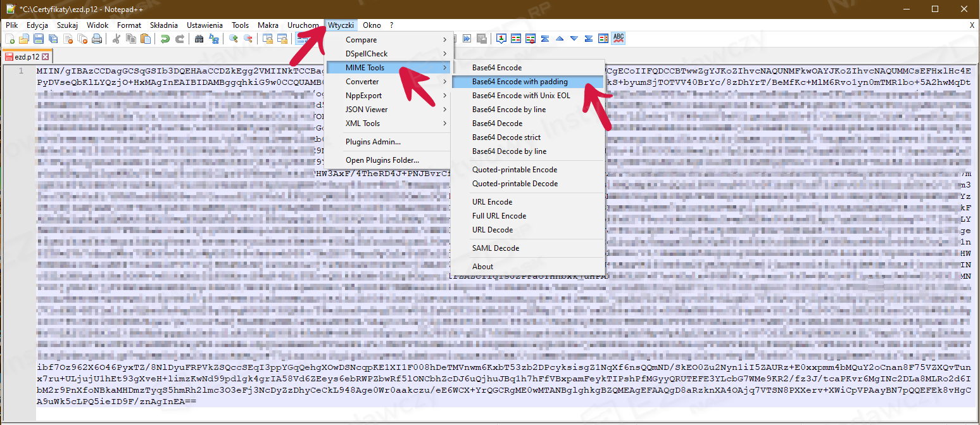
Task: Open the Ustawienia menu
Action: pos(204,25)
